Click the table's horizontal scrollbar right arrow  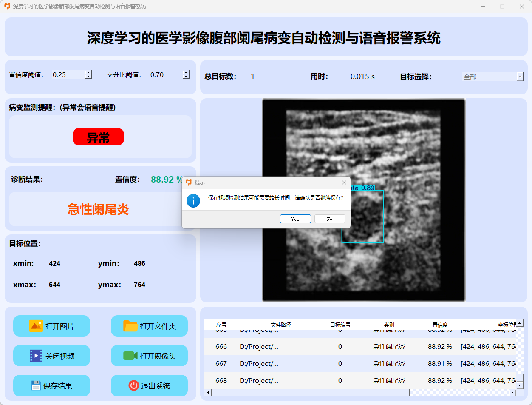pyautogui.click(x=512, y=393)
